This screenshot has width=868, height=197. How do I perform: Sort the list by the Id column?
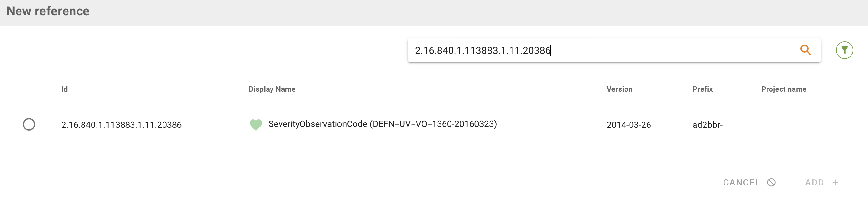(65, 89)
